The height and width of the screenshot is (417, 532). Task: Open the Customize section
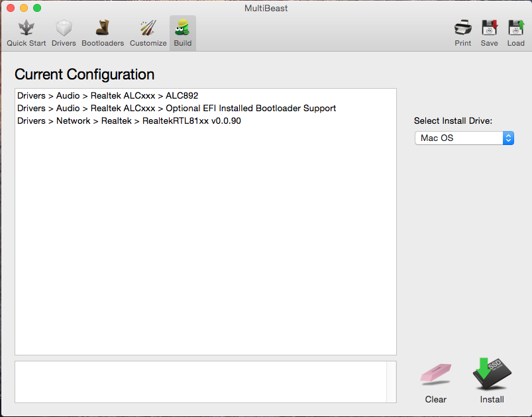(x=148, y=32)
